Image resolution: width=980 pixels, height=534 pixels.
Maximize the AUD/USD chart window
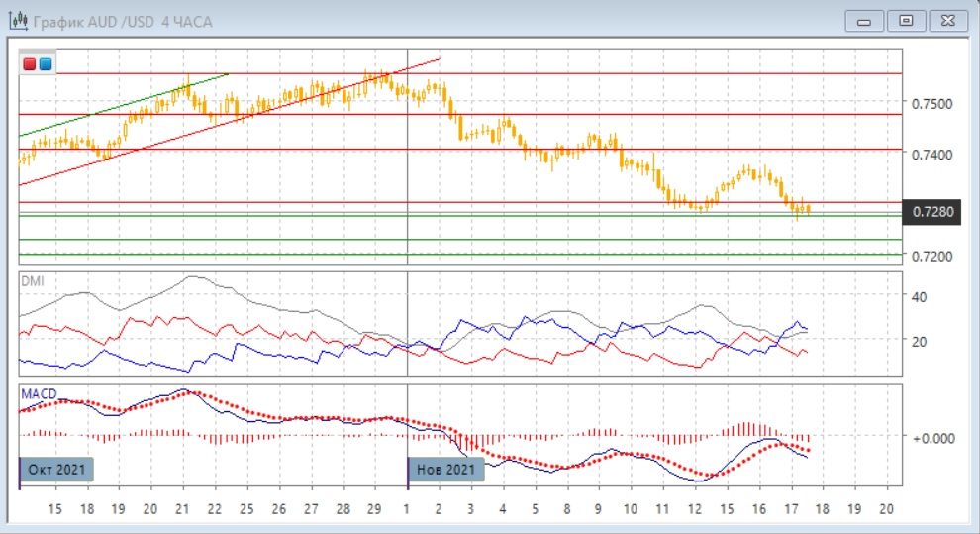(x=905, y=21)
